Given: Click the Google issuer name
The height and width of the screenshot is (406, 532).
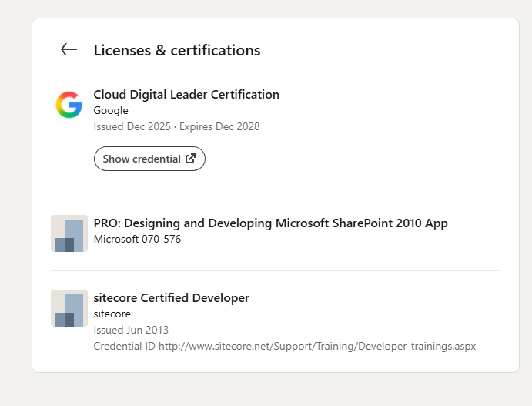Looking at the screenshot, I should 111,110.
